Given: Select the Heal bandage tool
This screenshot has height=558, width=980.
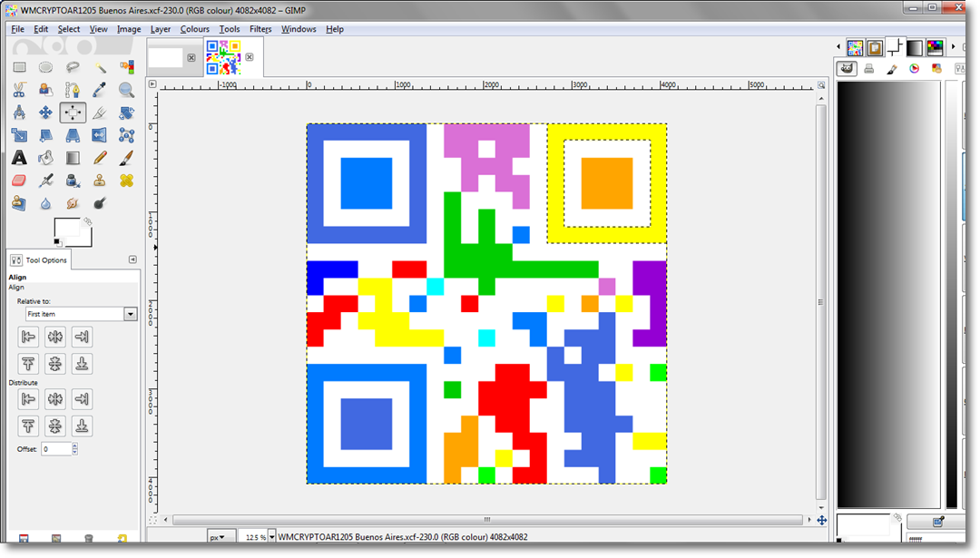Looking at the screenshot, I should [127, 181].
